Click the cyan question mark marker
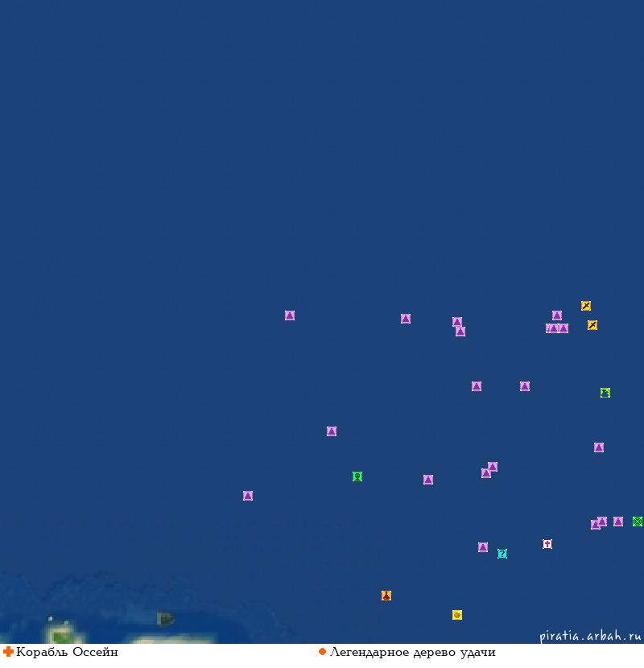 pyautogui.click(x=502, y=554)
